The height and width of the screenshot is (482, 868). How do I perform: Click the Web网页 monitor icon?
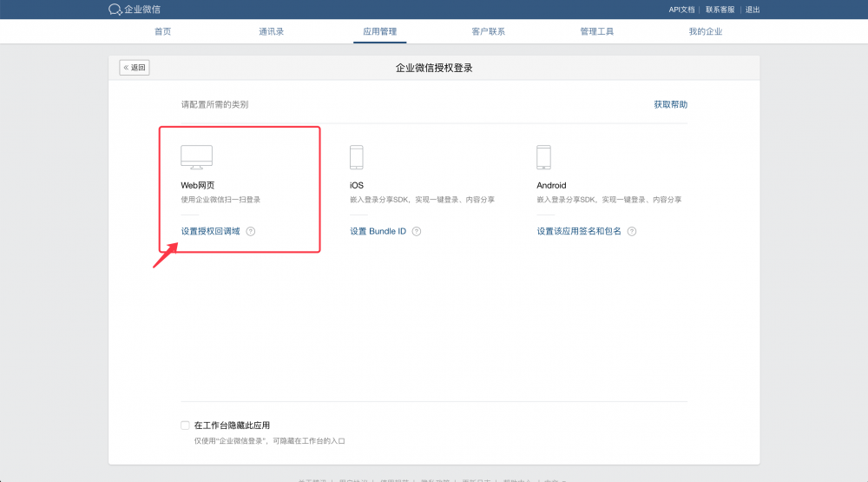pos(196,157)
